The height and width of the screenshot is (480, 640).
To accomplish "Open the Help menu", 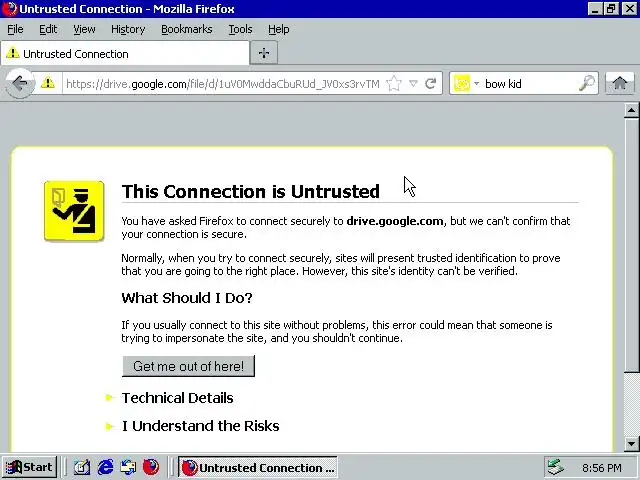I will click(278, 29).
